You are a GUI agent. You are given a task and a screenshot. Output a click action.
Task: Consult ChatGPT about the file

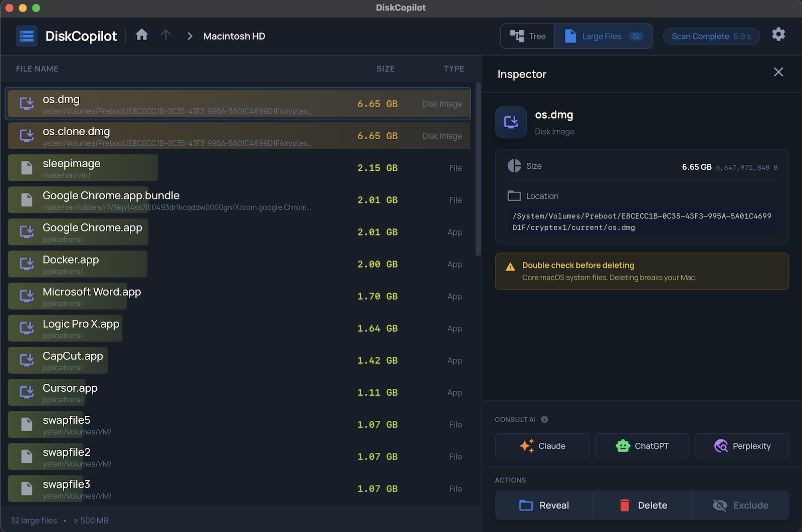[x=642, y=446]
